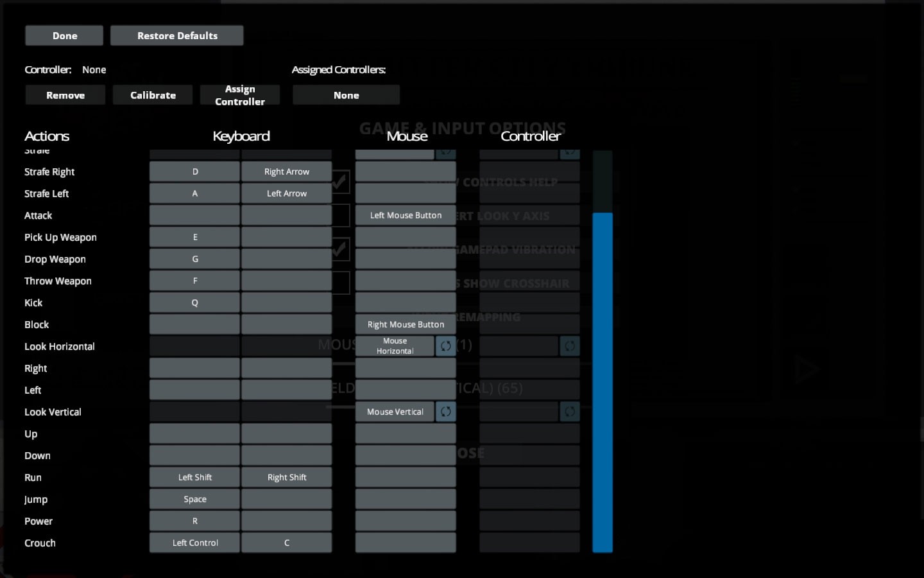Image resolution: width=924 pixels, height=578 pixels.
Task: Edit the E key Pick Up Weapon binding
Action: click(x=194, y=237)
